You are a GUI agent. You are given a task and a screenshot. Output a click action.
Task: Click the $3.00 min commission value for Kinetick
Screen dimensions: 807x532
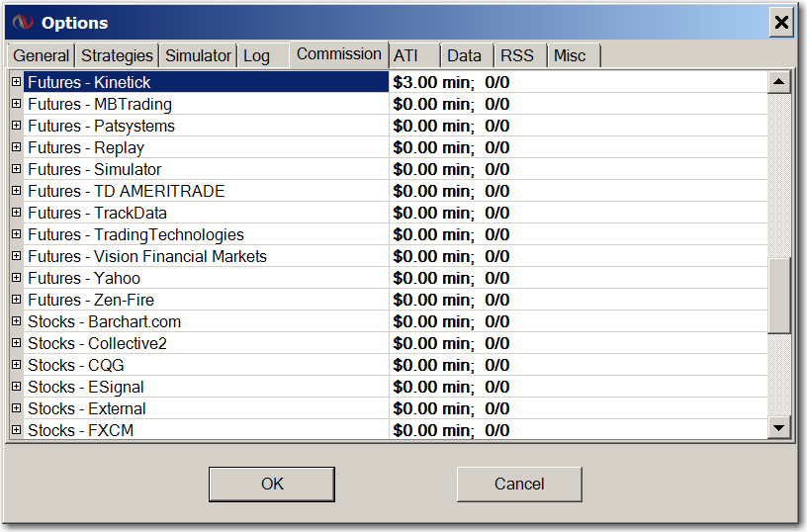451,82
